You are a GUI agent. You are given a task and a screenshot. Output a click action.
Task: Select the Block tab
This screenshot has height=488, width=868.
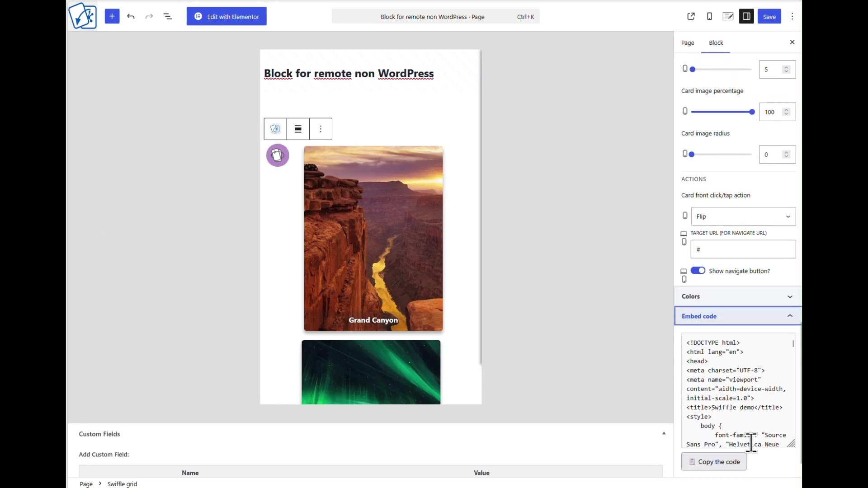click(716, 42)
